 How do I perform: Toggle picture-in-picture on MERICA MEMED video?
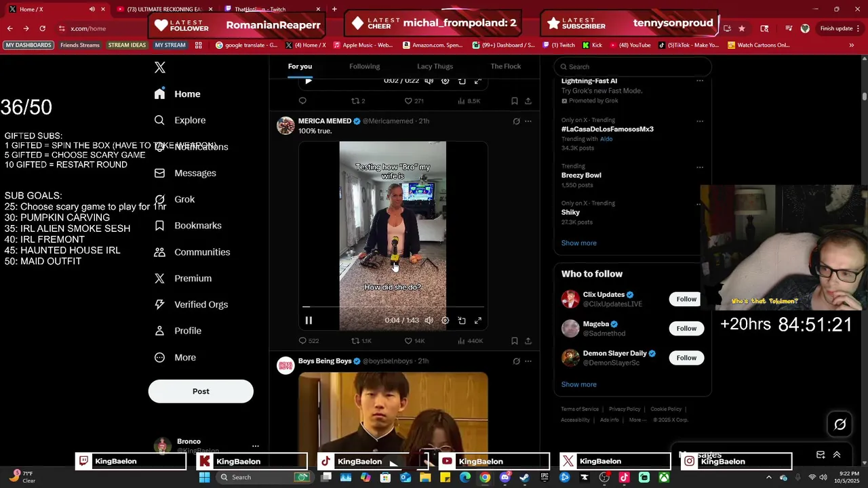pos(462,321)
